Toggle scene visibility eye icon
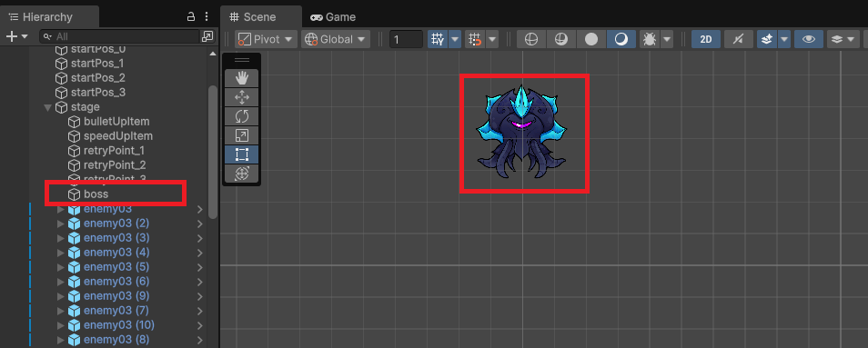The image size is (868, 348). (809, 39)
